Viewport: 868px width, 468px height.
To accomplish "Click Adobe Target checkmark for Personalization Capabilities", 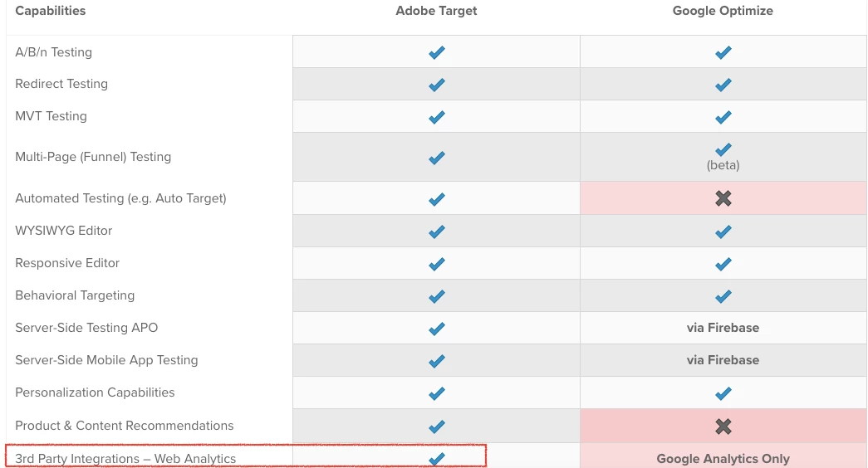I will click(x=436, y=393).
